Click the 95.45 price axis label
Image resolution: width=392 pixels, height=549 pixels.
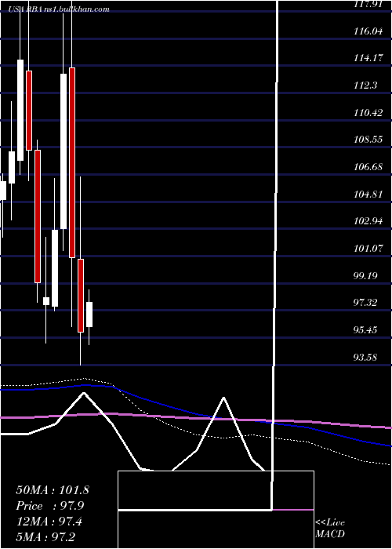pos(365,330)
